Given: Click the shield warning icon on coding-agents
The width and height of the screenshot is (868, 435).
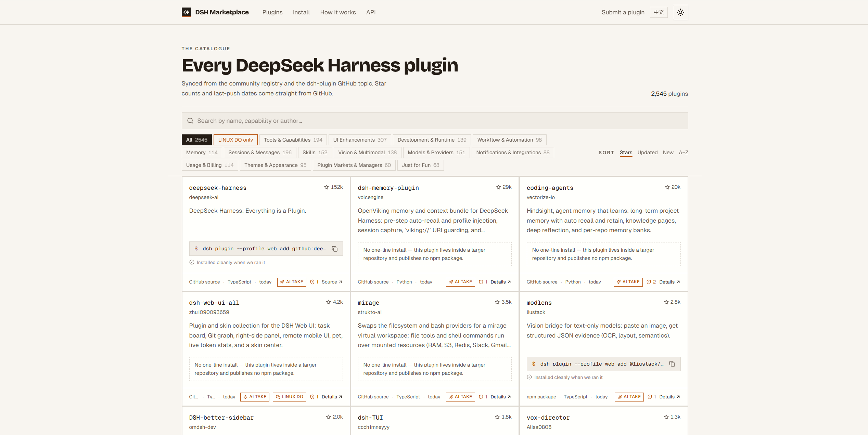Looking at the screenshot, I should pyautogui.click(x=649, y=282).
